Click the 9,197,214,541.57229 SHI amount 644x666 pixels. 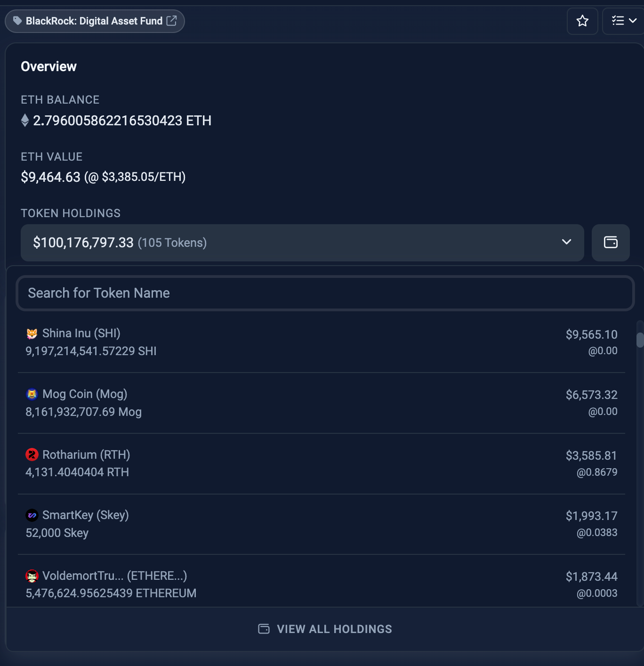click(x=91, y=351)
